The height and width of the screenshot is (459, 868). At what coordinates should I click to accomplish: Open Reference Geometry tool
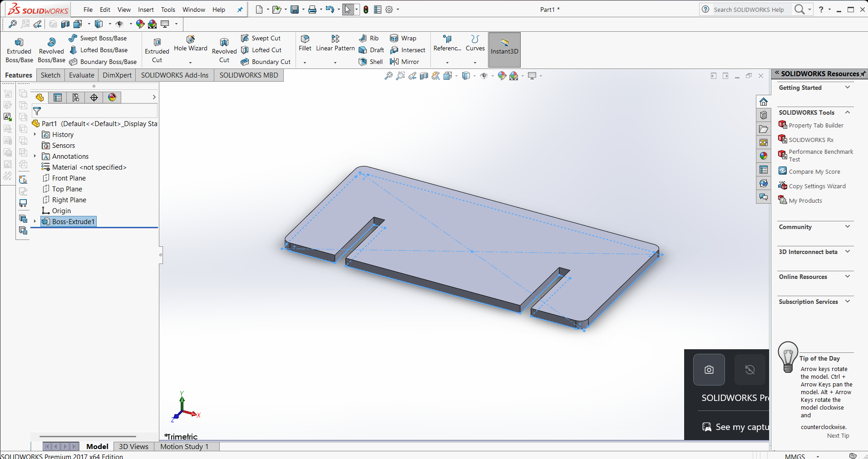click(447, 44)
